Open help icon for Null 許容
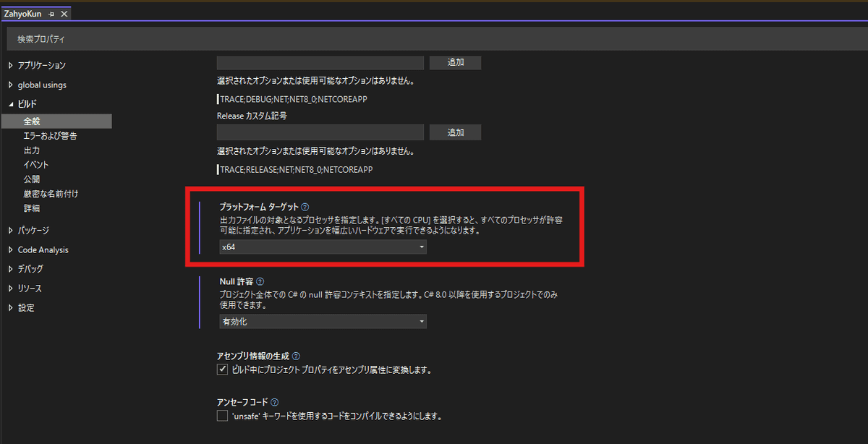 click(260, 281)
